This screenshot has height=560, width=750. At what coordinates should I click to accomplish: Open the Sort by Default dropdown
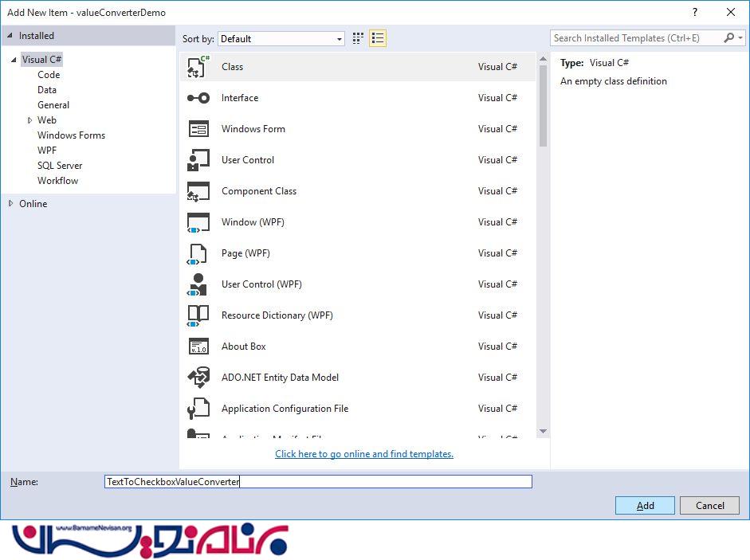281,38
